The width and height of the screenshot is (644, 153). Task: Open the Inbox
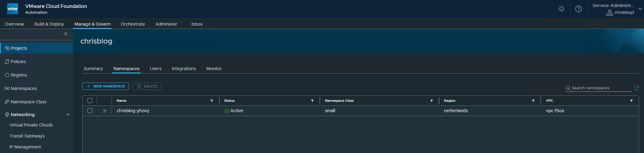coord(197,24)
